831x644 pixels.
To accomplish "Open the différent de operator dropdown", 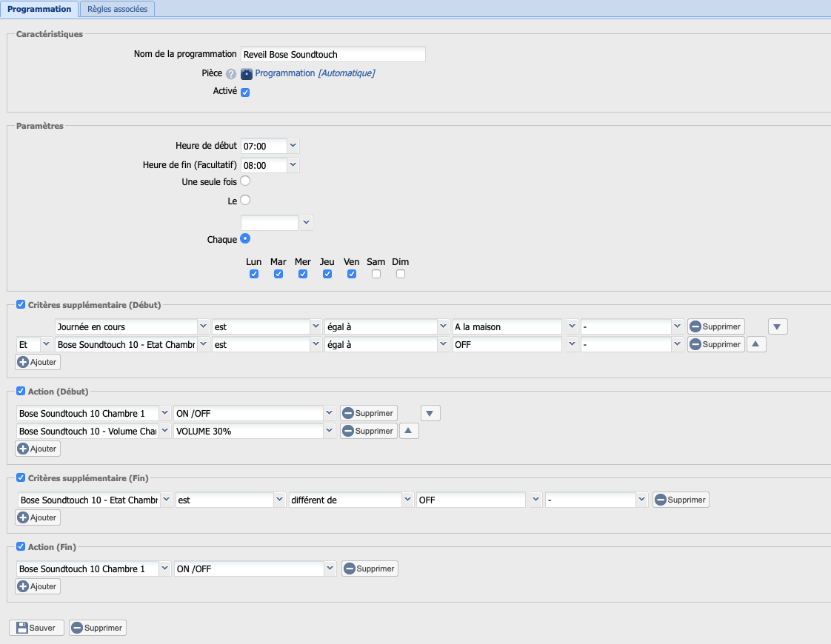I will (x=407, y=500).
